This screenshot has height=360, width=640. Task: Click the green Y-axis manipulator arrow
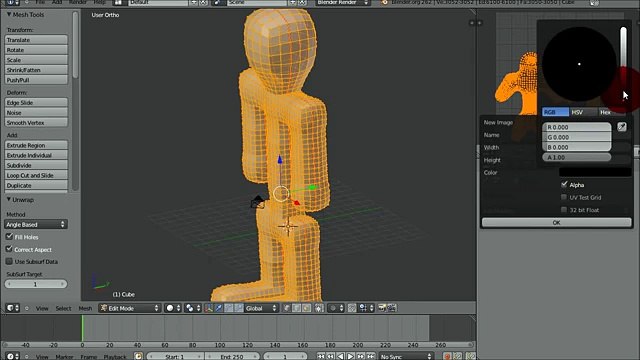pos(313,188)
